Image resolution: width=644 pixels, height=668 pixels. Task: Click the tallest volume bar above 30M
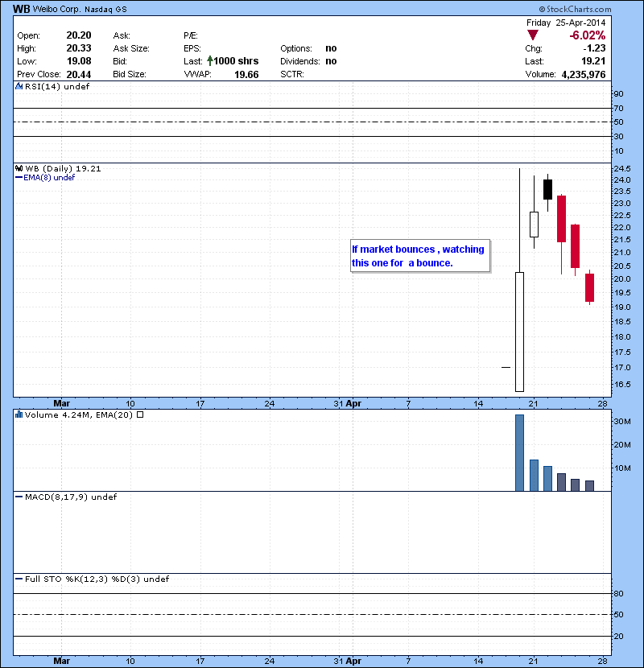[519, 453]
